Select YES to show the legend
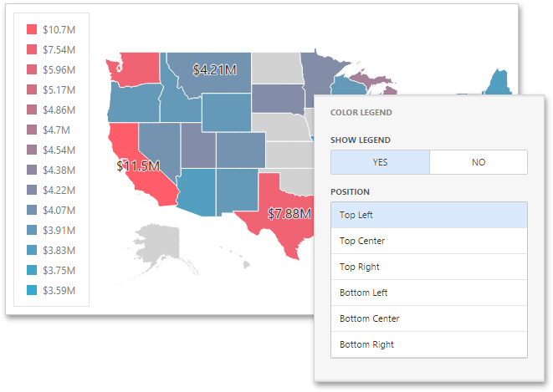 click(380, 162)
